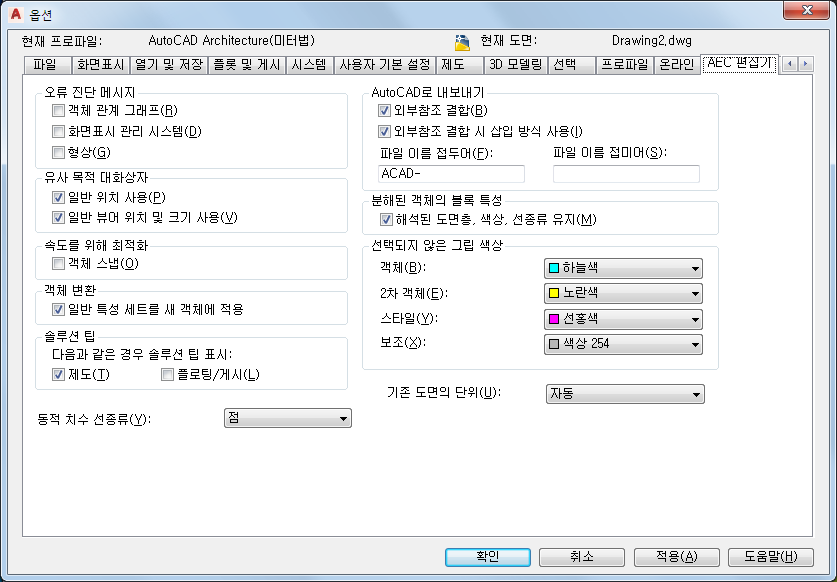Click the yellow 노란색 color swatch

coord(554,293)
